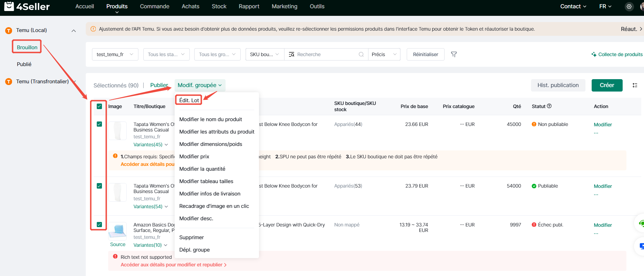Click Modifier link for the Publiable row

pyautogui.click(x=603, y=186)
